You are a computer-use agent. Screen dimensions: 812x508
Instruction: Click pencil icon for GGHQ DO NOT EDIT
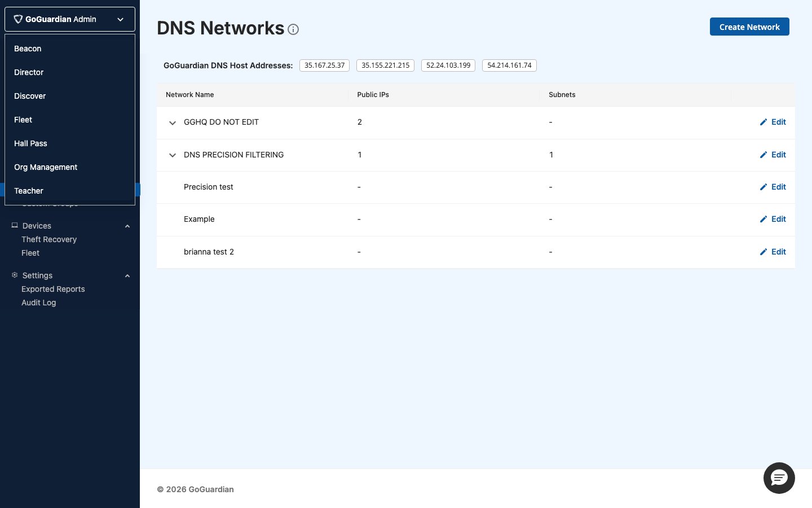click(764, 122)
